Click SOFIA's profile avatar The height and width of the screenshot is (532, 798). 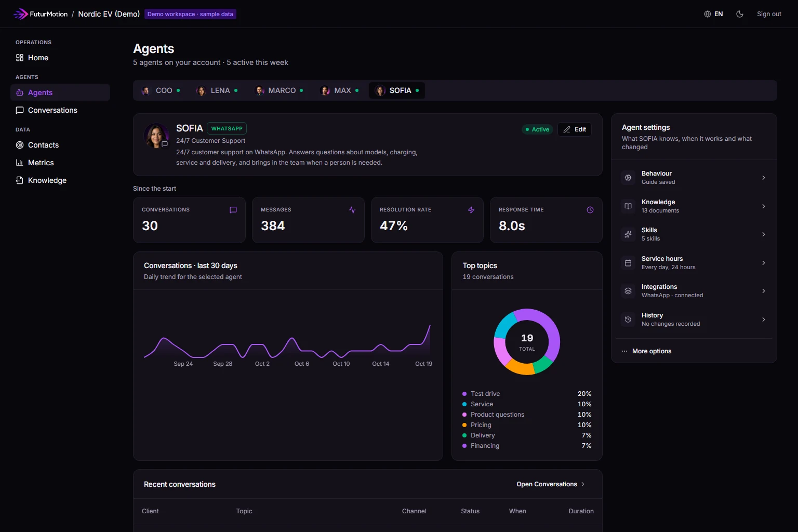coord(156,136)
